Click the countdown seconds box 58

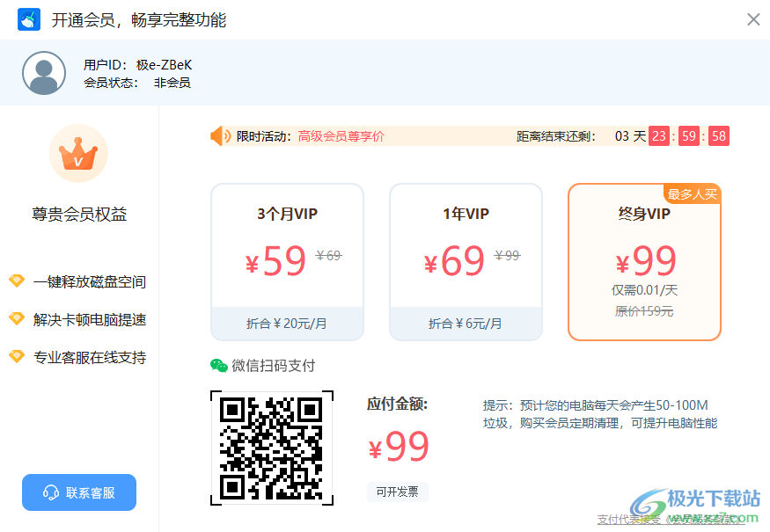[x=719, y=136]
